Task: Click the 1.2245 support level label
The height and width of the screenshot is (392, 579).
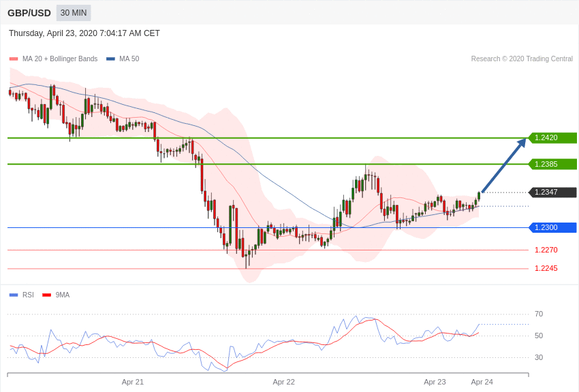Action: [546, 268]
